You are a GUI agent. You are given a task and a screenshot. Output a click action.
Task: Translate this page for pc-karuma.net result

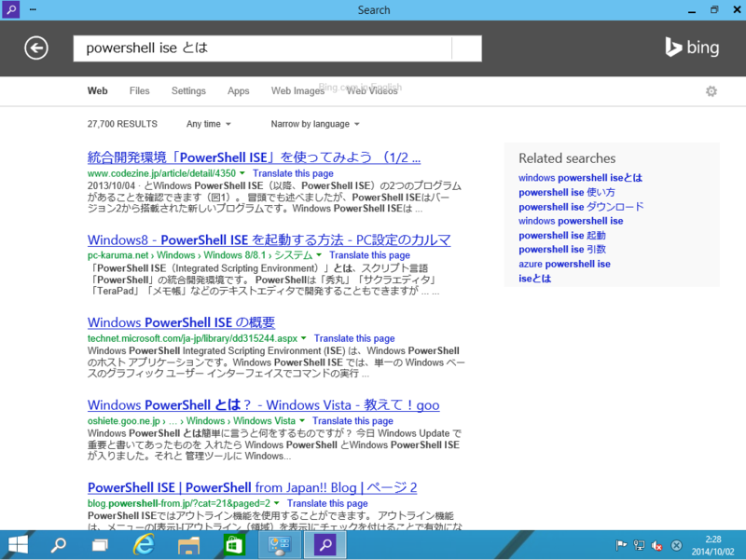(x=369, y=255)
